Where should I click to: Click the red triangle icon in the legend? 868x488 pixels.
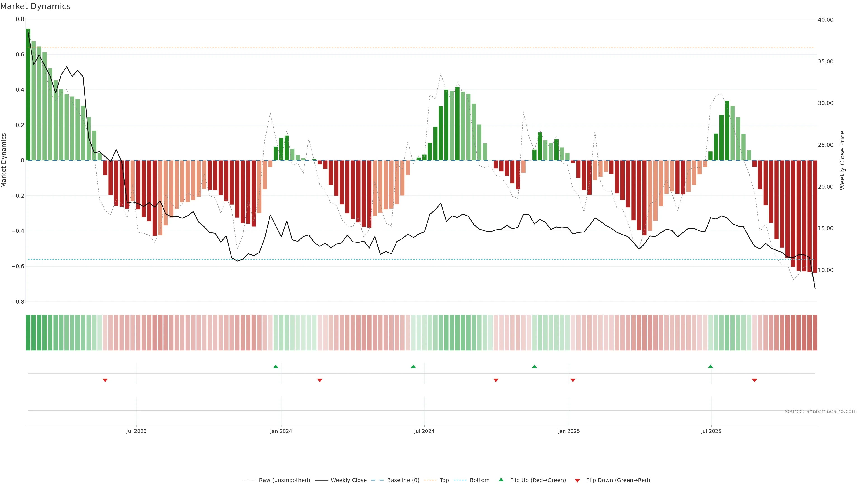pyautogui.click(x=577, y=480)
